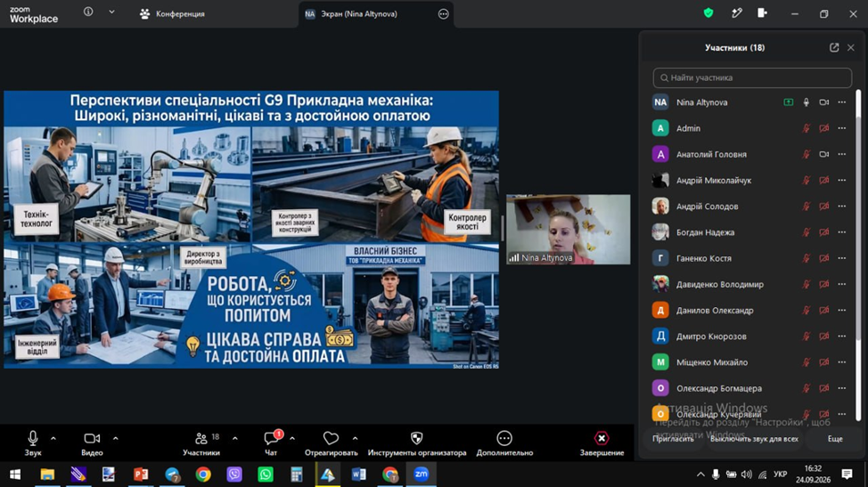Screen dimensions: 868x487
Task: Open the taskbar clock showing 16:32
Action: tap(814, 475)
